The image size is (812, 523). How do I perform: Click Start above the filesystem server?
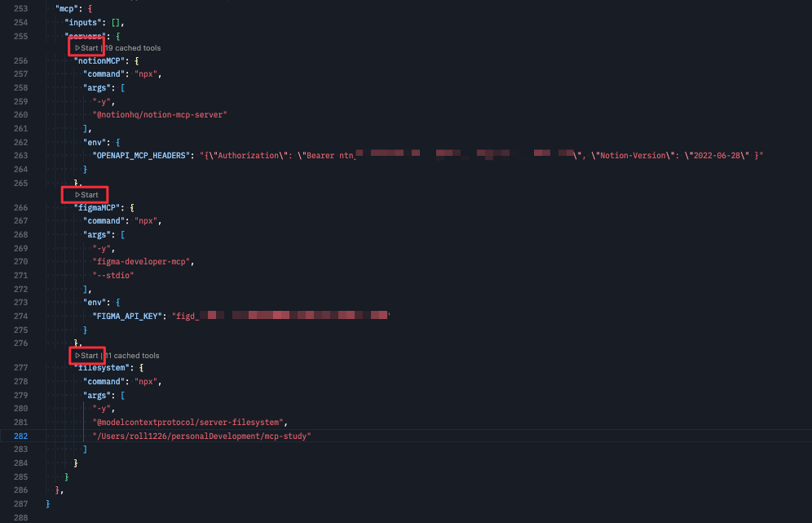click(86, 356)
